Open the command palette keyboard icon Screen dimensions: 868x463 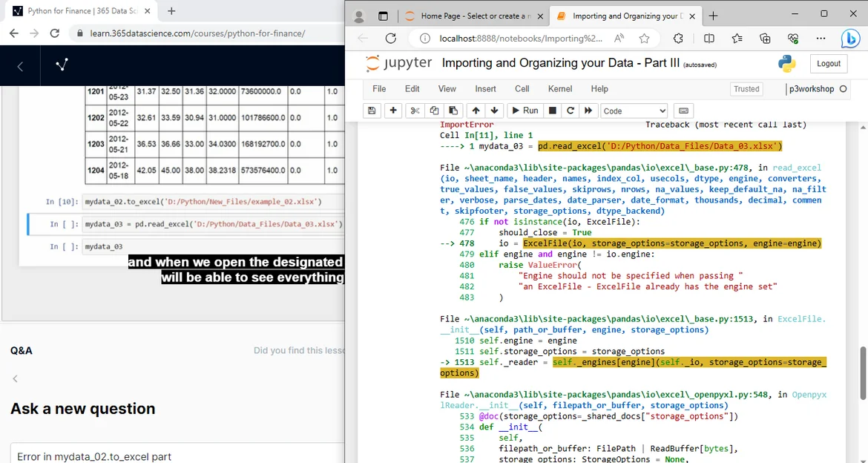pos(683,111)
